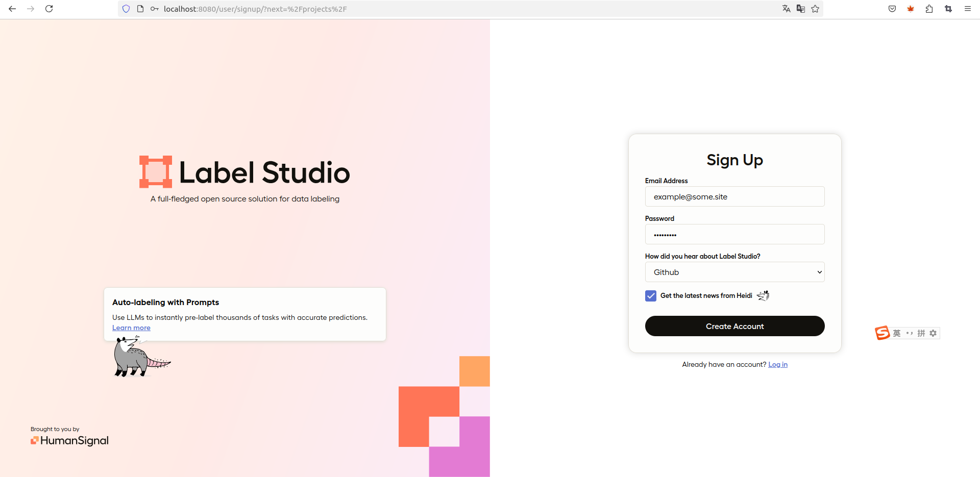Click the extensions puzzle icon
Image resolution: width=980 pixels, height=477 pixels.
[929, 9]
